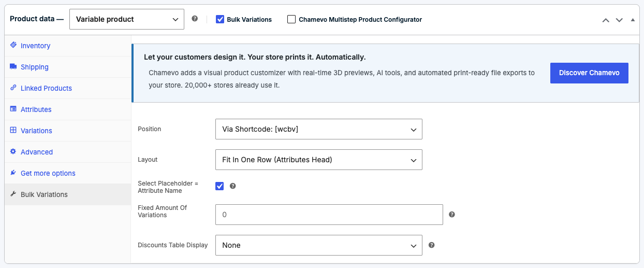Image resolution: width=644 pixels, height=268 pixels.
Task: Open the Advanced tab
Action: click(x=68, y=152)
